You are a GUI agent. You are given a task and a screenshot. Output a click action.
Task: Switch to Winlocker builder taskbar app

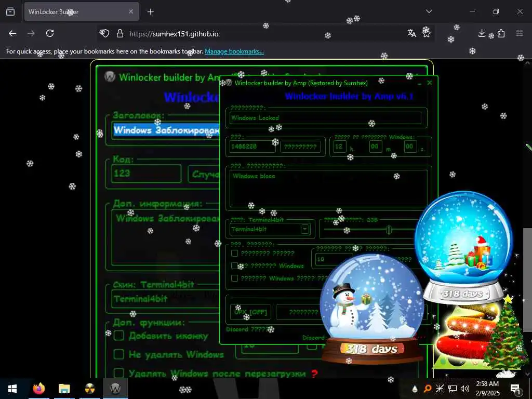click(x=115, y=389)
